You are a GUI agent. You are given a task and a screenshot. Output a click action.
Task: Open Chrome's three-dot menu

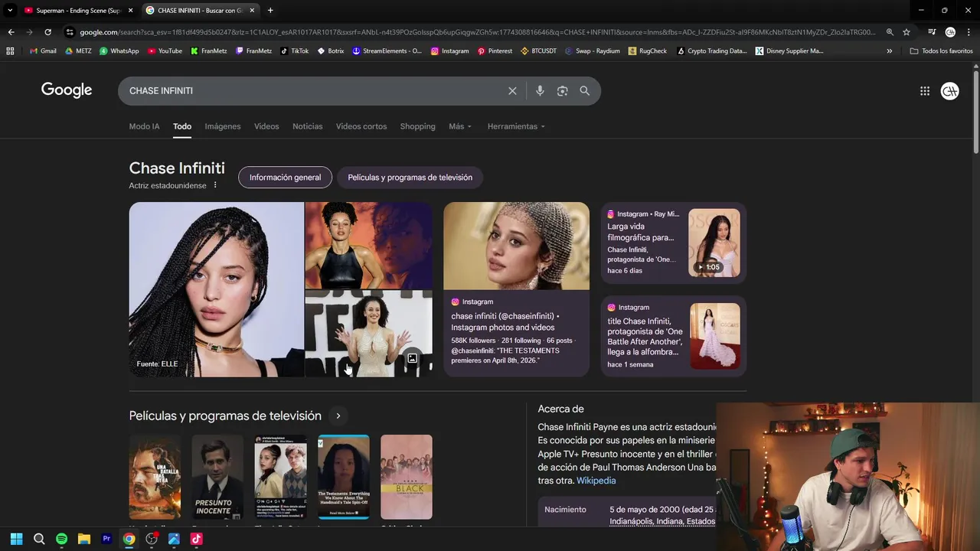click(x=967, y=32)
